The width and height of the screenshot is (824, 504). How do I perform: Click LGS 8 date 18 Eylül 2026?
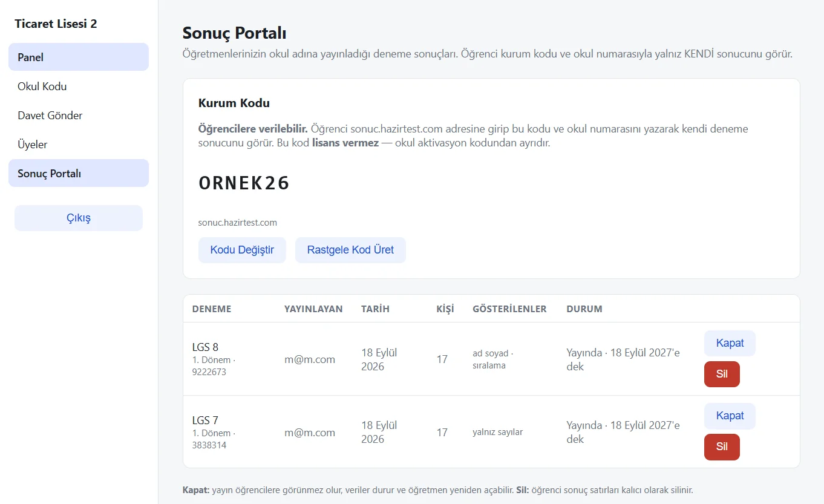coord(379,359)
